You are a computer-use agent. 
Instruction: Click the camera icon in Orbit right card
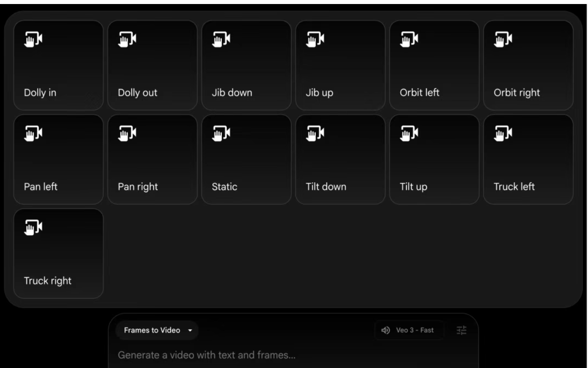(503, 39)
